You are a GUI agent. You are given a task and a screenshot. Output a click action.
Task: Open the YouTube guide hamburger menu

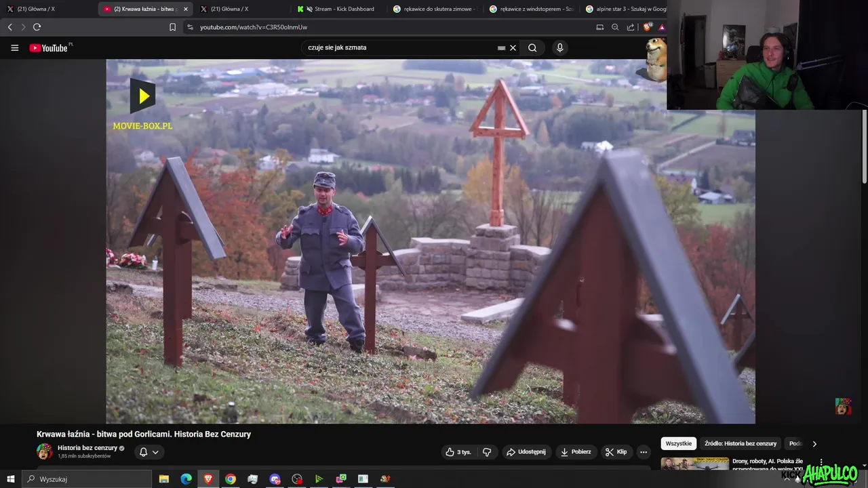pyautogui.click(x=15, y=47)
